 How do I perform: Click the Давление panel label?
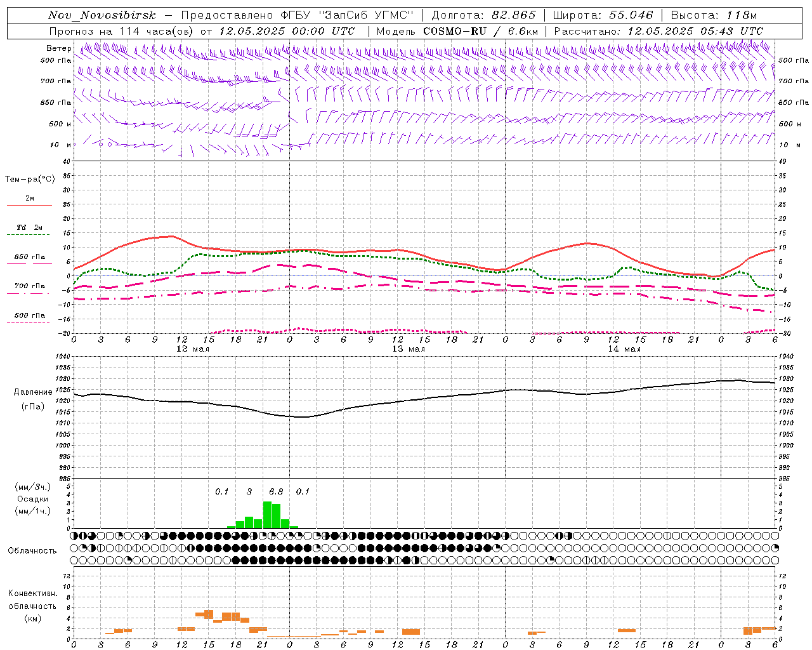33,392
